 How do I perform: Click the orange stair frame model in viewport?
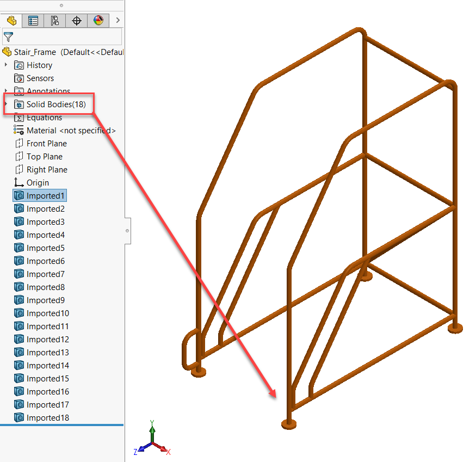point(322,228)
